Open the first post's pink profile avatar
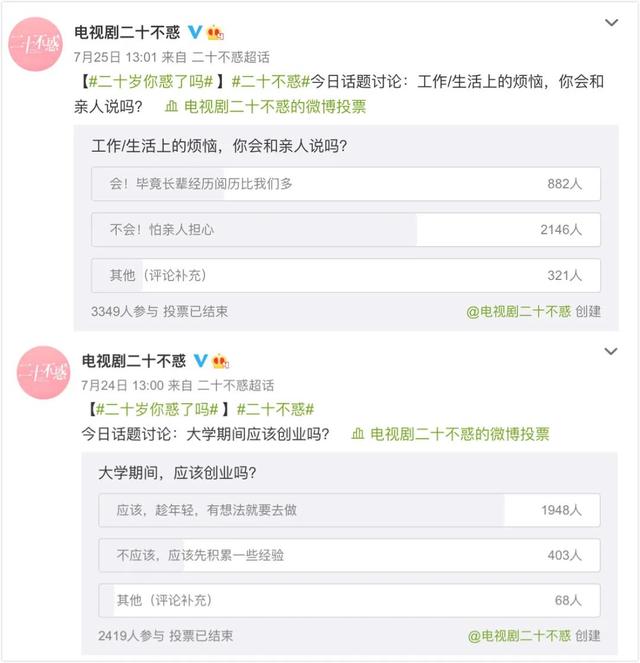640x663 pixels. click(x=37, y=45)
